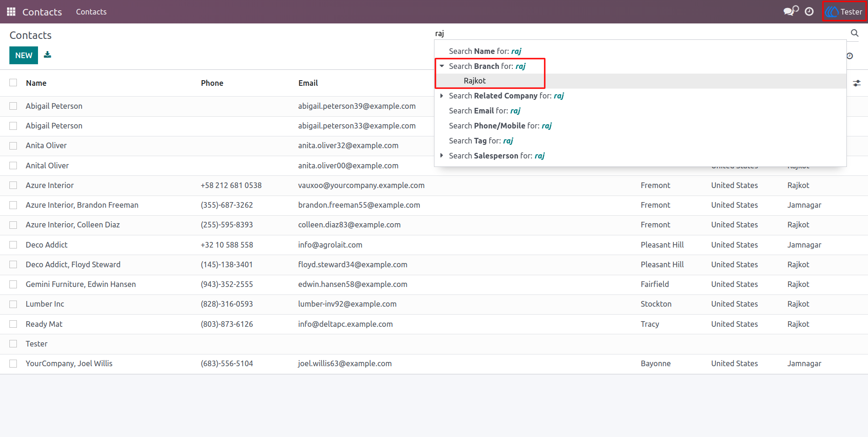Tick the Lumber Inc row checkbox
The height and width of the screenshot is (437, 868).
(13, 304)
